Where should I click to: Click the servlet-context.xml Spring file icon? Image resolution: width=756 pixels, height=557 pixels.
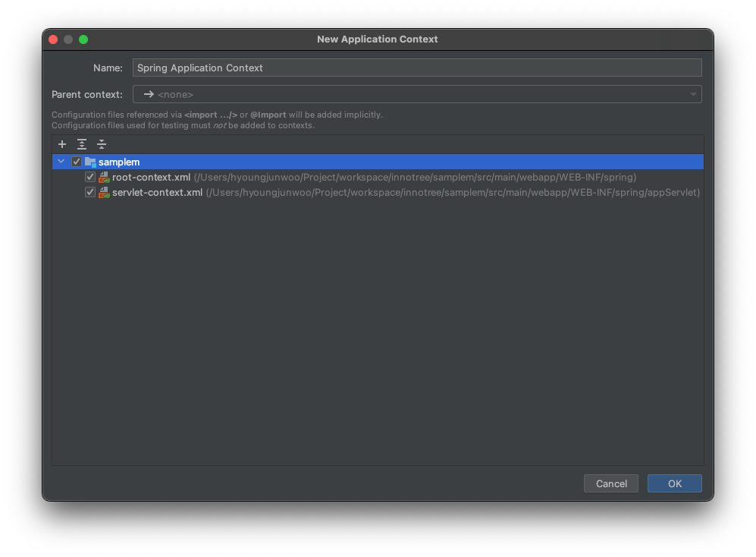104,193
